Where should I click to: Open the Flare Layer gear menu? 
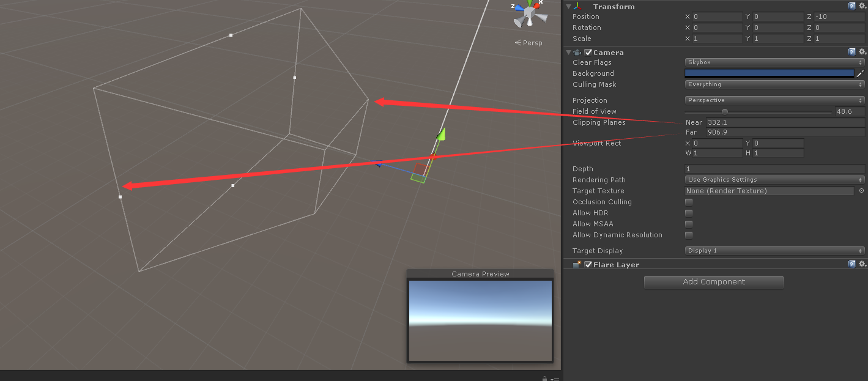point(862,264)
